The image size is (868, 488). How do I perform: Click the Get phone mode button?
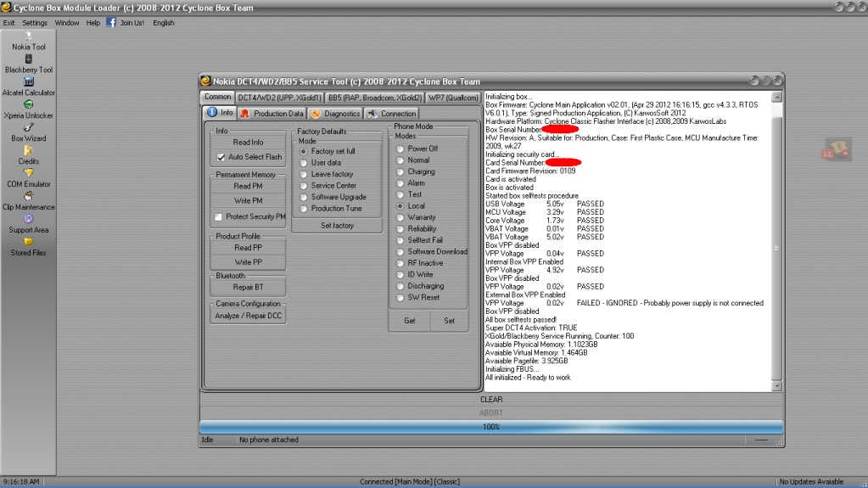(410, 321)
